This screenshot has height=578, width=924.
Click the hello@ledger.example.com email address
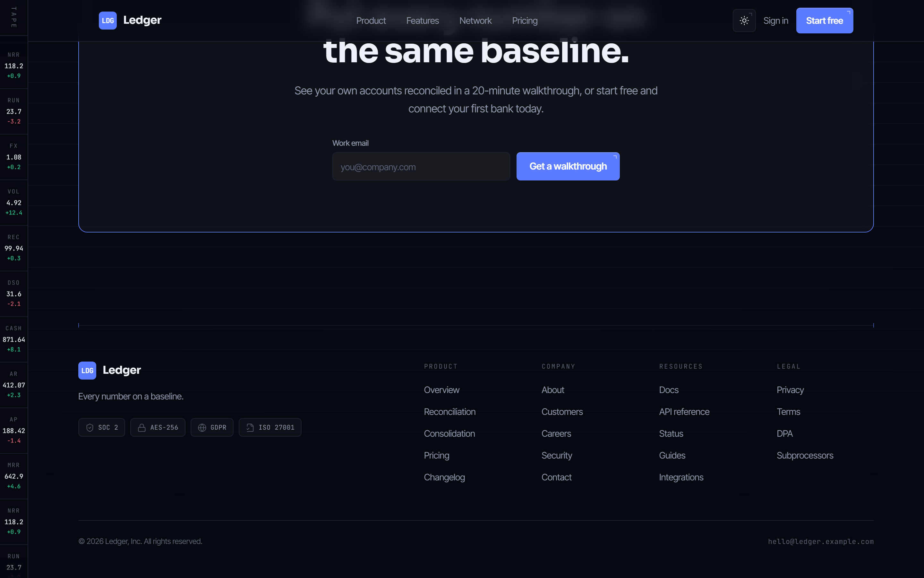tap(820, 541)
